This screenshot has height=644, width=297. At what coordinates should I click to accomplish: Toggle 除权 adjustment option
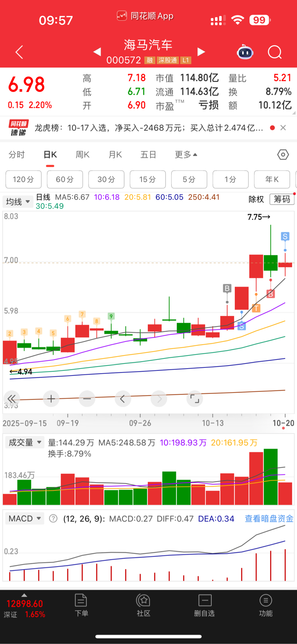click(256, 199)
